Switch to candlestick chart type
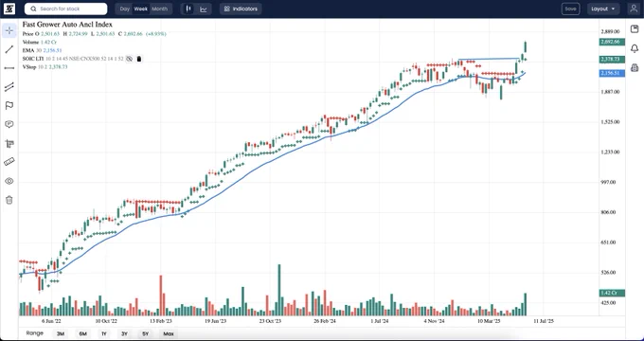The height and width of the screenshot is (341, 644). 188,9
